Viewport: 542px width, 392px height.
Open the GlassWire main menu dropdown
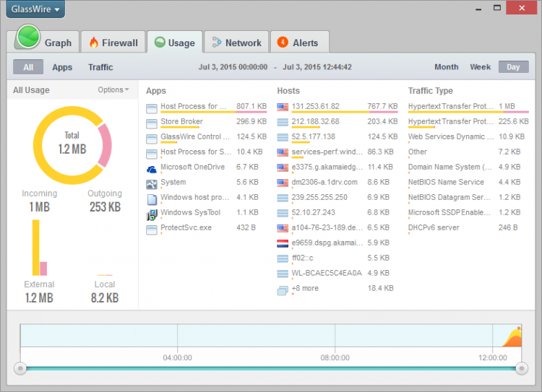(x=35, y=9)
